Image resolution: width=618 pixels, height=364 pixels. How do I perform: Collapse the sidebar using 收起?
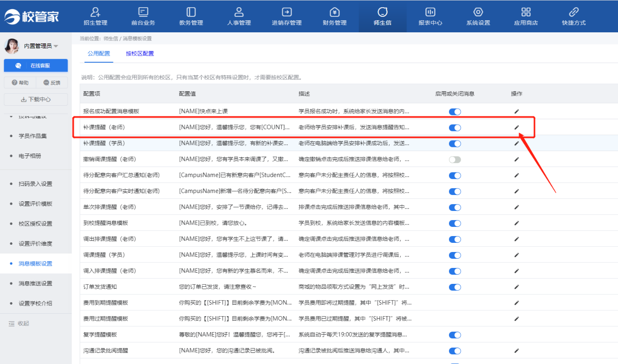point(19,323)
